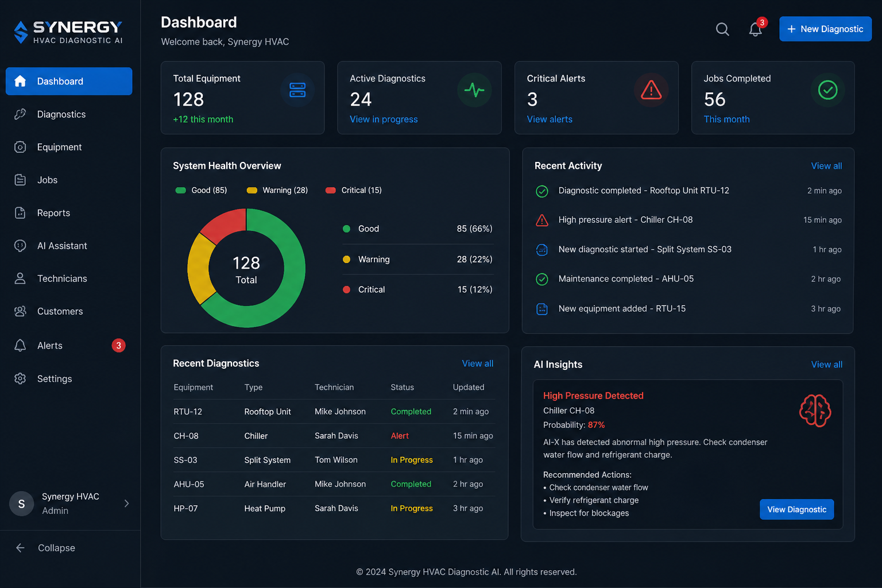The width and height of the screenshot is (882, 588).
Task: Toggle the Good (85) legend item
Action: 201,190
